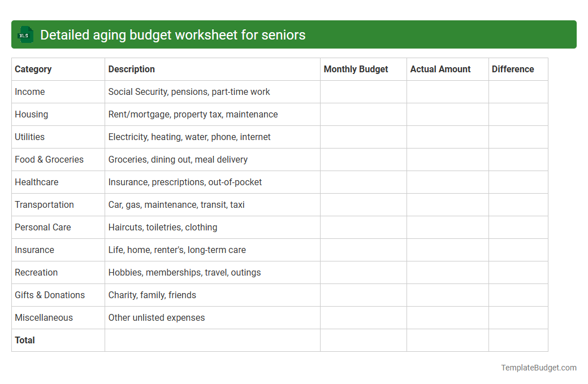Select the Insurance category label
This screenshot has height=384, width=588.
click(x=34, y=250)
